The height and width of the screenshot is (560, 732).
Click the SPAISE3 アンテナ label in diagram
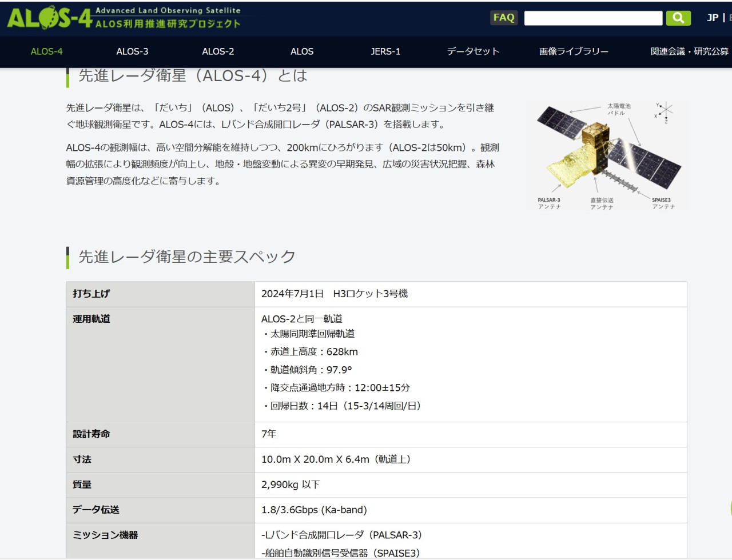663,203
